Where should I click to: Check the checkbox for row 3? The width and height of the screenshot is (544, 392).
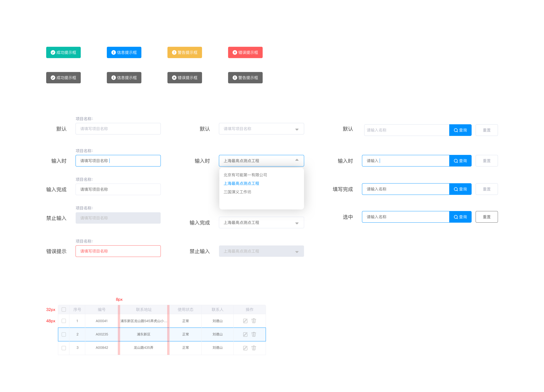[x=64, y=348]
